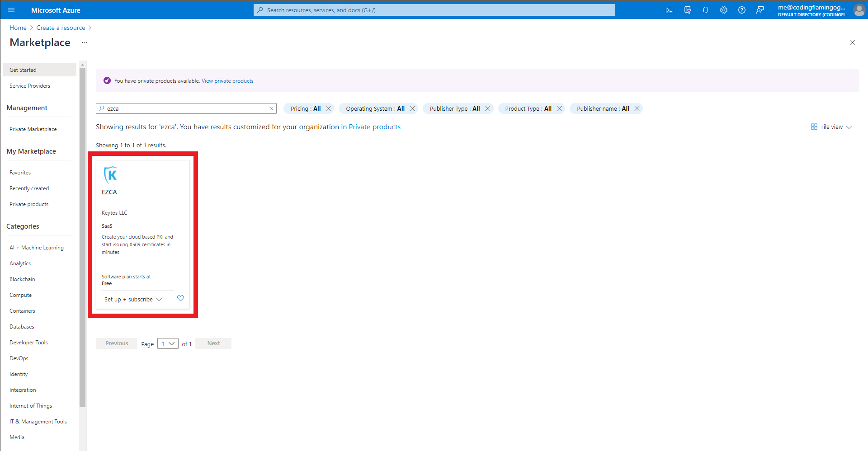Screen dimensions: 868x451
Task: Open the Publisher name filter
Action: click(x=603, y=108)
